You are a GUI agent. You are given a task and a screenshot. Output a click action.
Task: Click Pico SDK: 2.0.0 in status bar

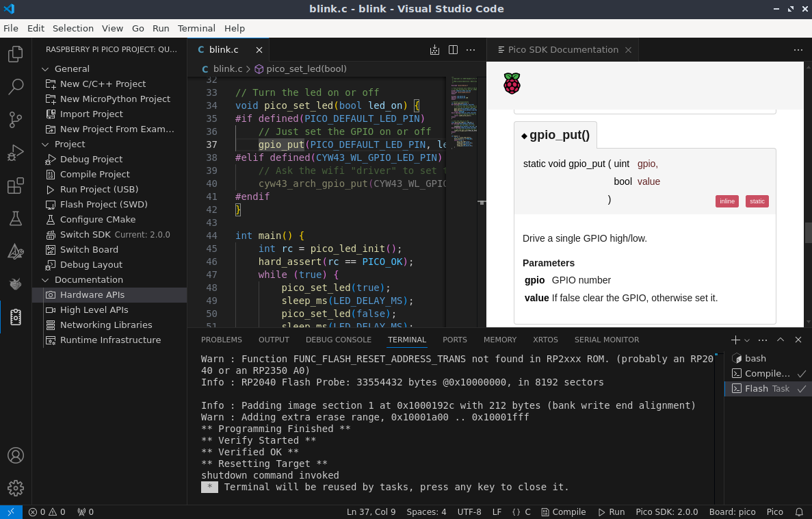point(666,511)
